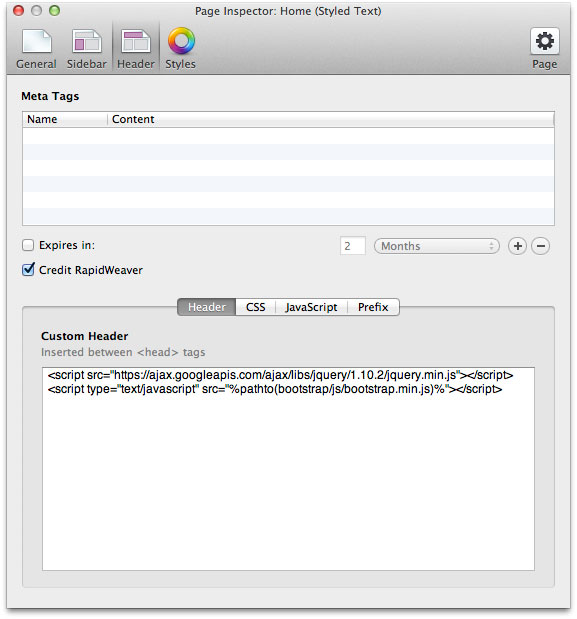The height and width of the screenshot is (619, 577).
Task: Select first row in Meta Tags table
Action: (288, 136)
